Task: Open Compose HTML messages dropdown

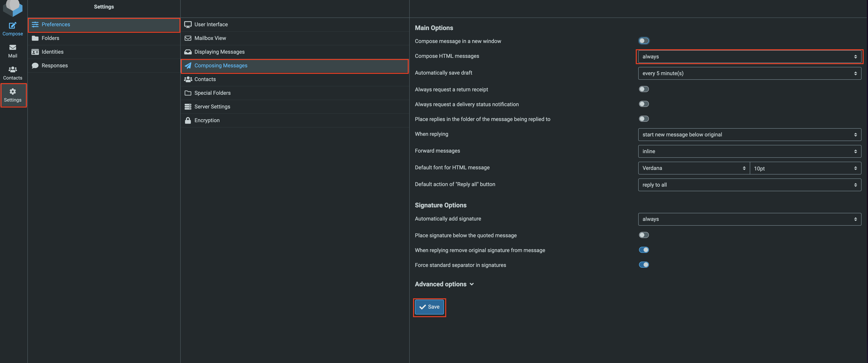Action: [749, 57]
